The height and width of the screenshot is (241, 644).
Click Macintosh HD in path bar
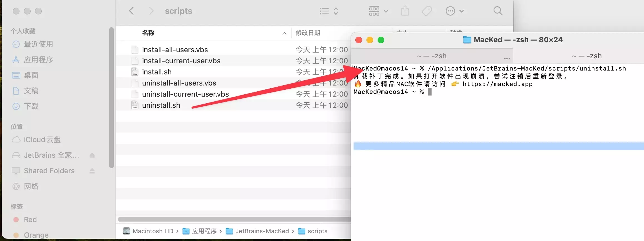coord(148,231)
